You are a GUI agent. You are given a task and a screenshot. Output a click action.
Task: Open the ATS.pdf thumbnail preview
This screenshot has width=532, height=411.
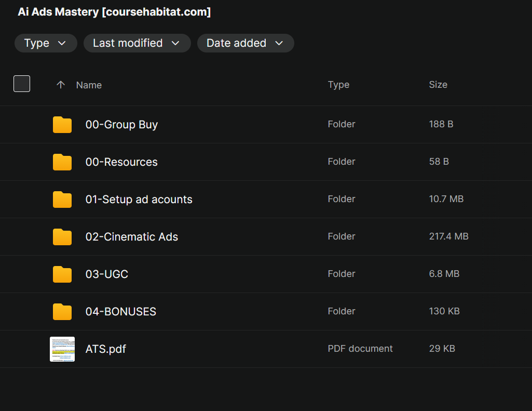[x=62, y=349]
